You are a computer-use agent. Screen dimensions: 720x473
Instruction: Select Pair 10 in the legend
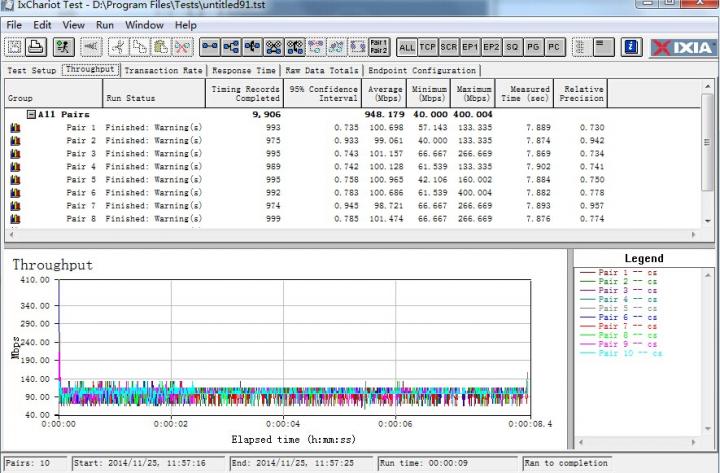tap(621, 353)
